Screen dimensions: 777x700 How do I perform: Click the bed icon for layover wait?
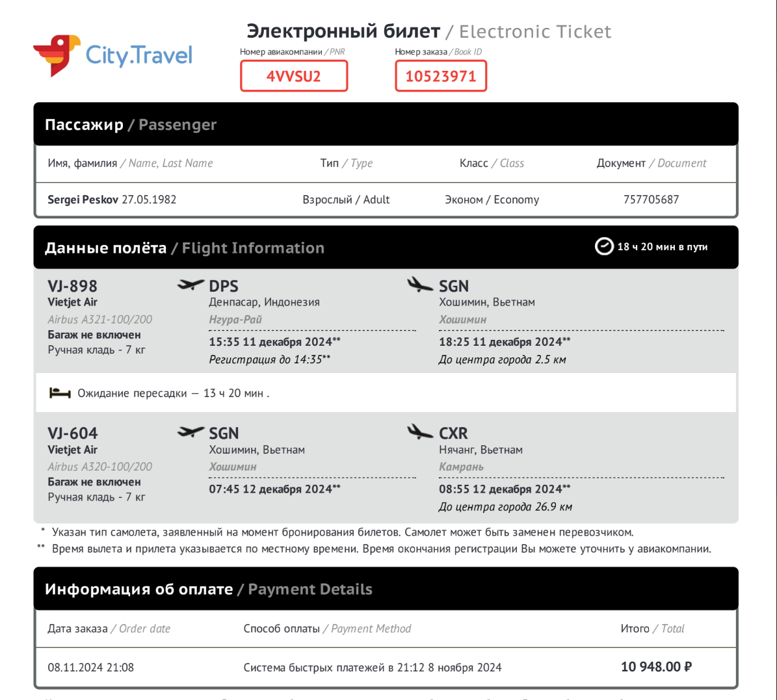60,393
